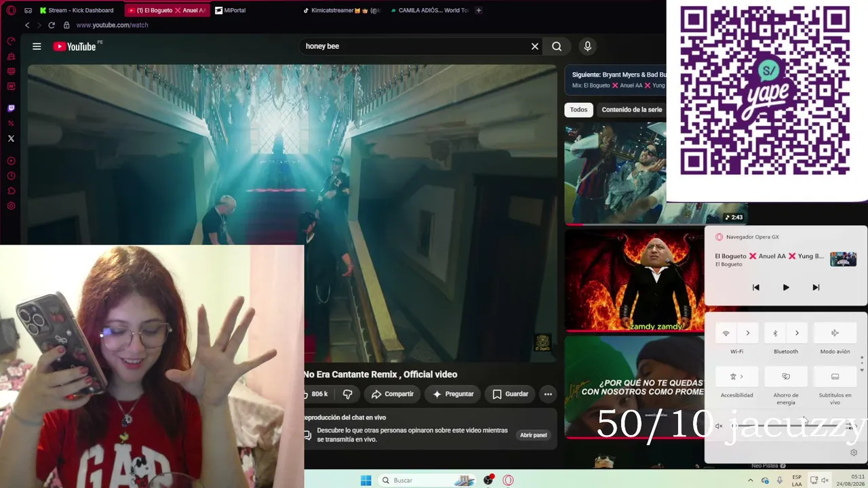Open Opera GX from the taskbar
The width and height of the screenshot is (868, 488).
pos(508,480)
